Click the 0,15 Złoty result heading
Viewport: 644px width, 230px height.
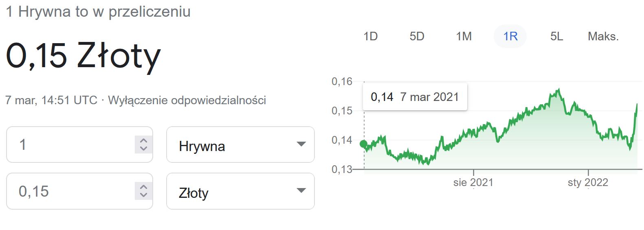[84, 56]
